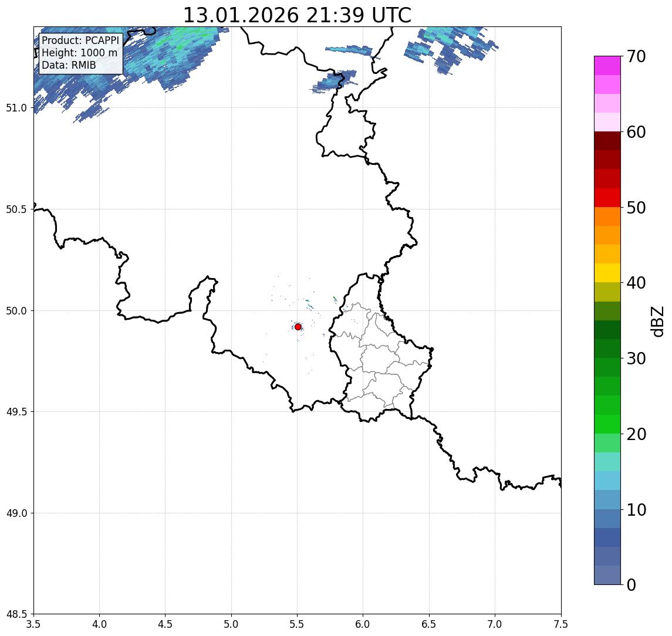Click the 3.5 longitude axis label
The width and height of the screenshot is (672, 636).
33,624
